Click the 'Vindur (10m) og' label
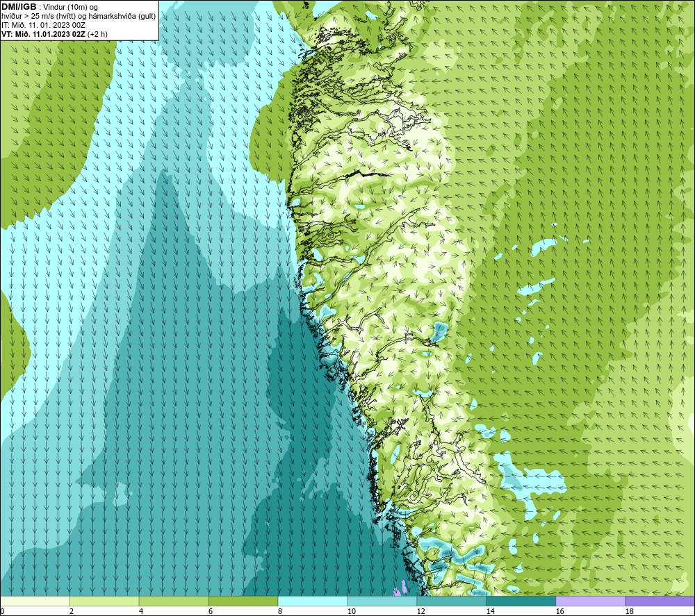Screen dimensions: 695x616 click(70, 8)
